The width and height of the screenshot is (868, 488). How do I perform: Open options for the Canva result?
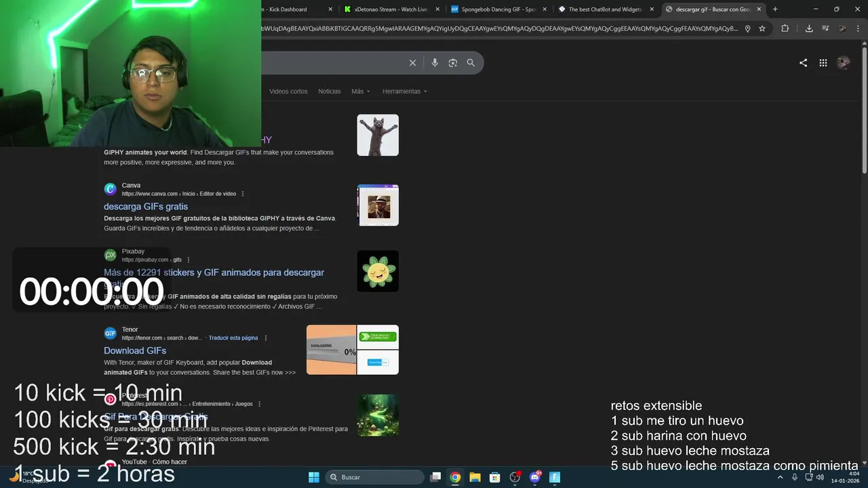(243, 194)
